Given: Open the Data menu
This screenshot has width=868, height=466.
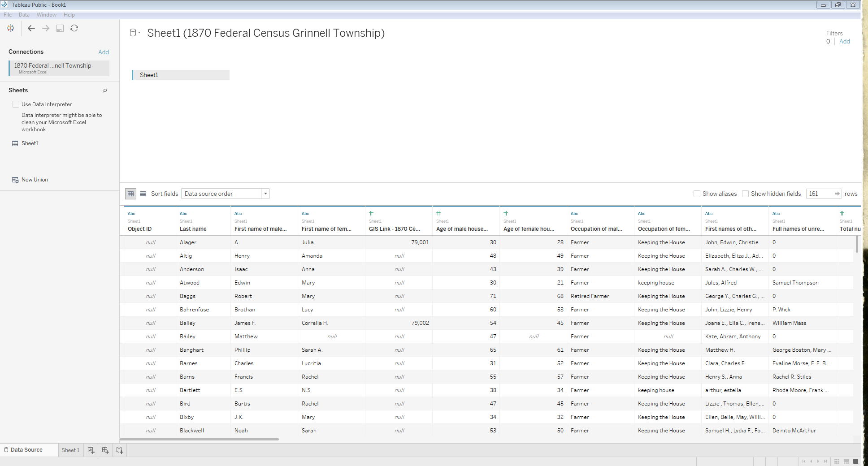Looking at the screenshot, I should (24, 15).
